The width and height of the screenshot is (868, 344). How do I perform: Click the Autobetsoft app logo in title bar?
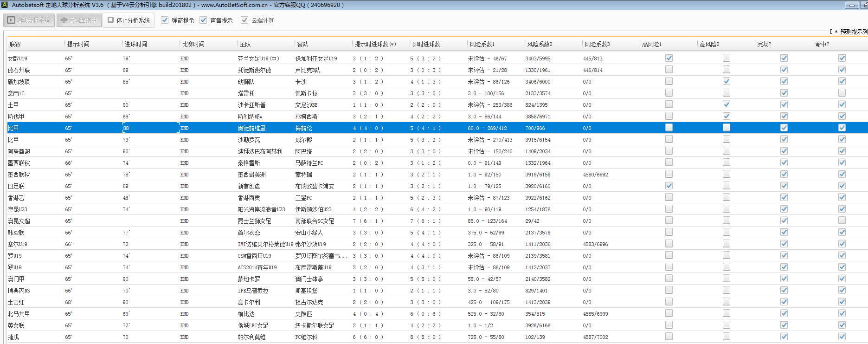click(x=5, y=5)
